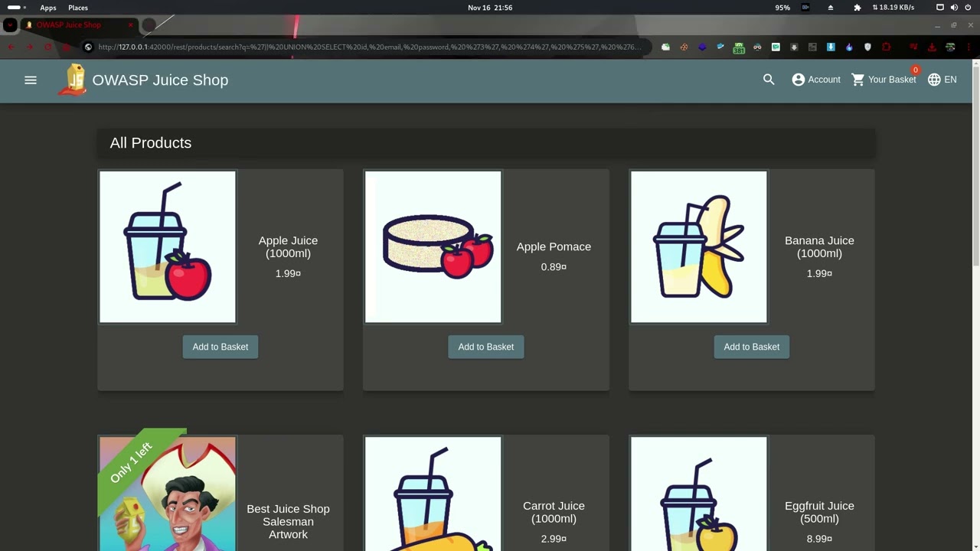Click the purple cube extension icon
Image resolution: width=980 pixels, height=551 pixels.
702,47
